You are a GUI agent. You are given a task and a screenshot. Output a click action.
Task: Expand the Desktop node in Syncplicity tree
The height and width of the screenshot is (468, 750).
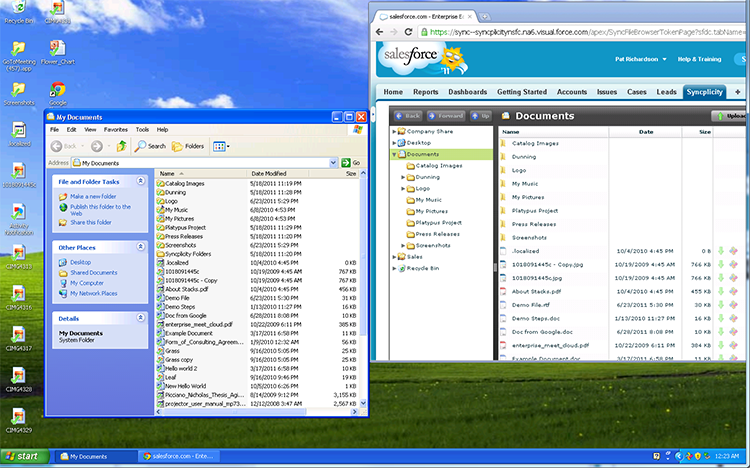(394, 143)
